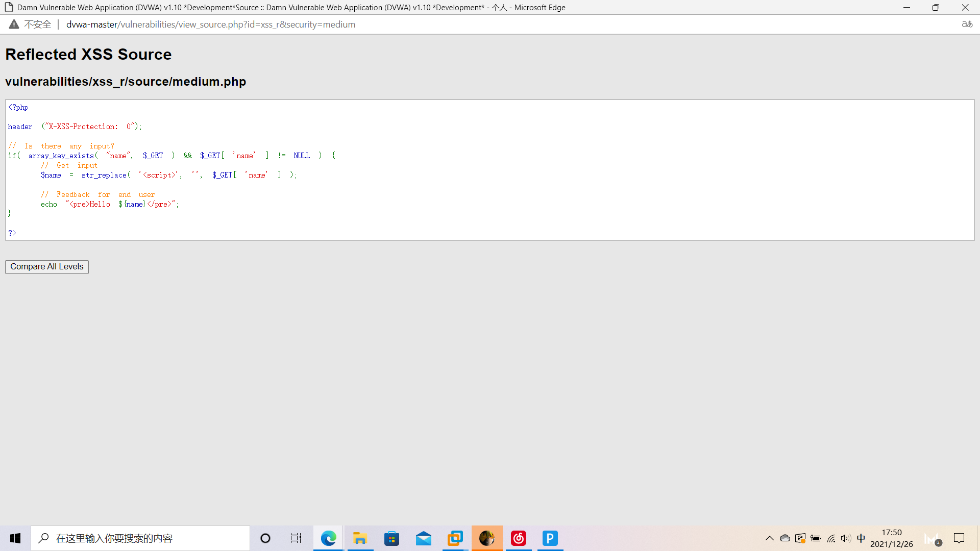Toggle the Chinese IME language indicator
The width and height of the screenshot is (980, 551).
(861, 538)
